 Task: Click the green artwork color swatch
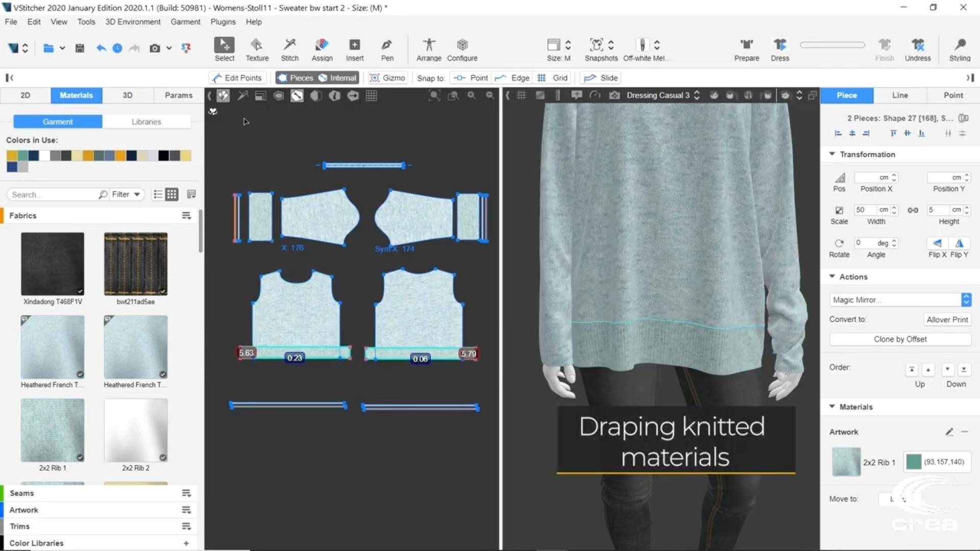coord(914,462)
